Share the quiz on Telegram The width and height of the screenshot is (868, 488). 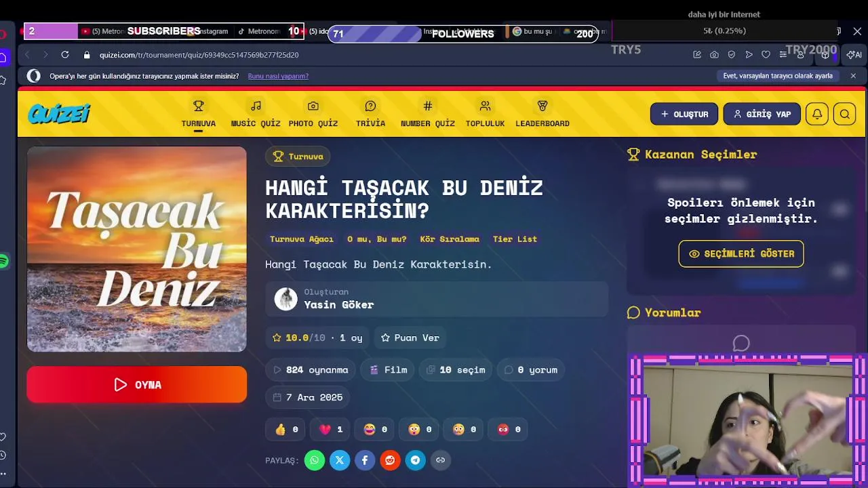coord(415,460)
